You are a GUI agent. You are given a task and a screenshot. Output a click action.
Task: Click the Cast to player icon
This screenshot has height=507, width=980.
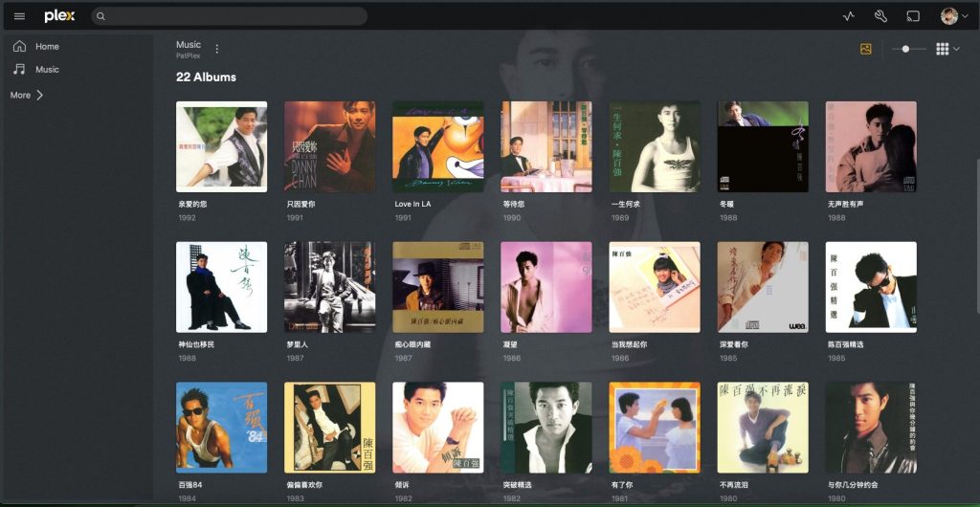913,16
